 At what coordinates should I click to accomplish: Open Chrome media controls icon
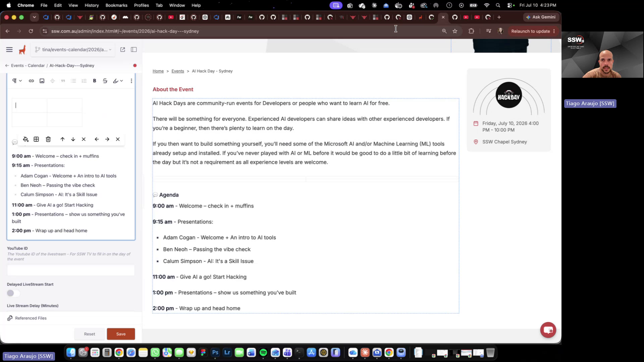point(488,31)
